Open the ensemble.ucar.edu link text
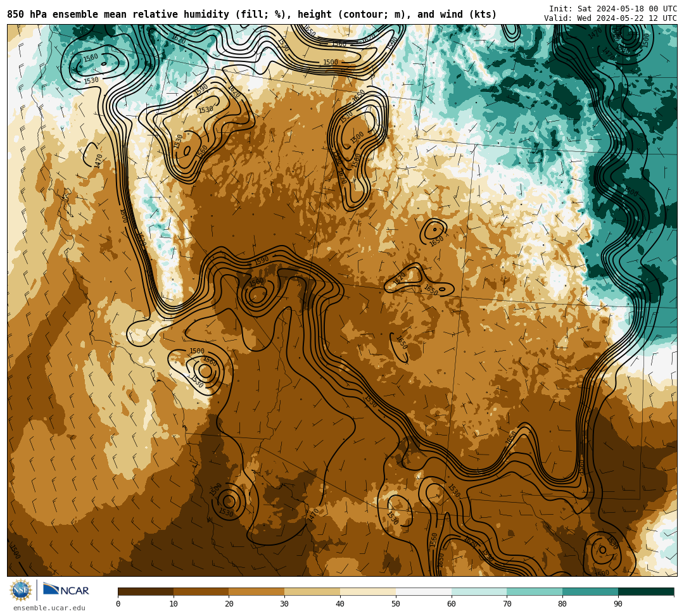This screenshot has width=684, height=616. tap(49, 608)
